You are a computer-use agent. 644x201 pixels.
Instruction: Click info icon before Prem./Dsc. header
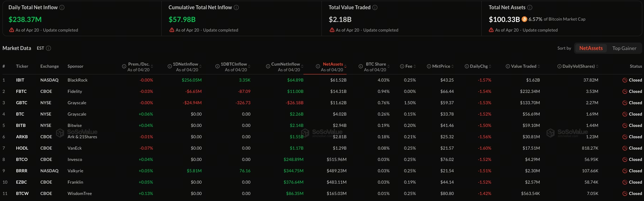pyautogui.click(x=124, y=66)
